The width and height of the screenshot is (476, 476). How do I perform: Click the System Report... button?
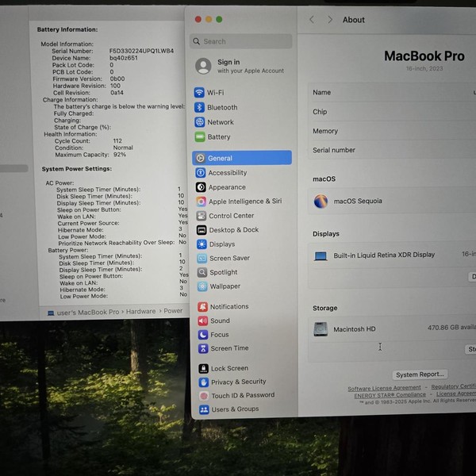point(420,374)
